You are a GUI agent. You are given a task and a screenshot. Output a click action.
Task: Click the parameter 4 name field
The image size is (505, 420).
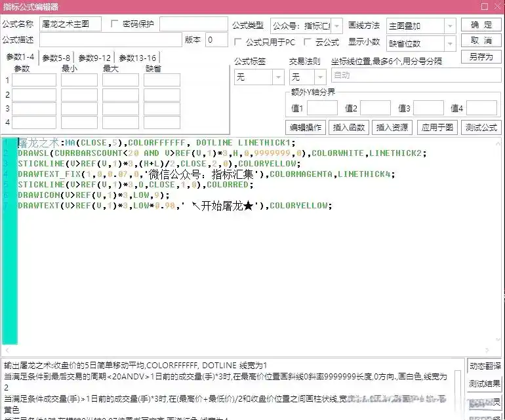pos(34,123)
